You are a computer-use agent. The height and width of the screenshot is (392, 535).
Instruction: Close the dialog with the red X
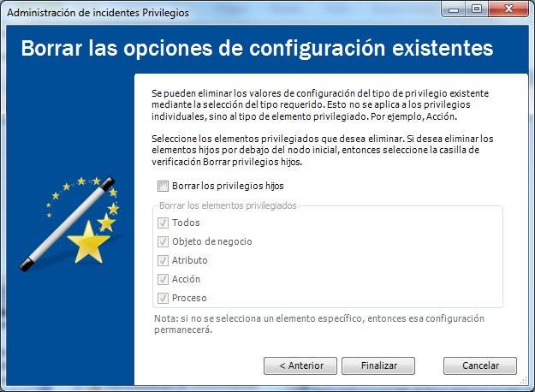point(508,9)
